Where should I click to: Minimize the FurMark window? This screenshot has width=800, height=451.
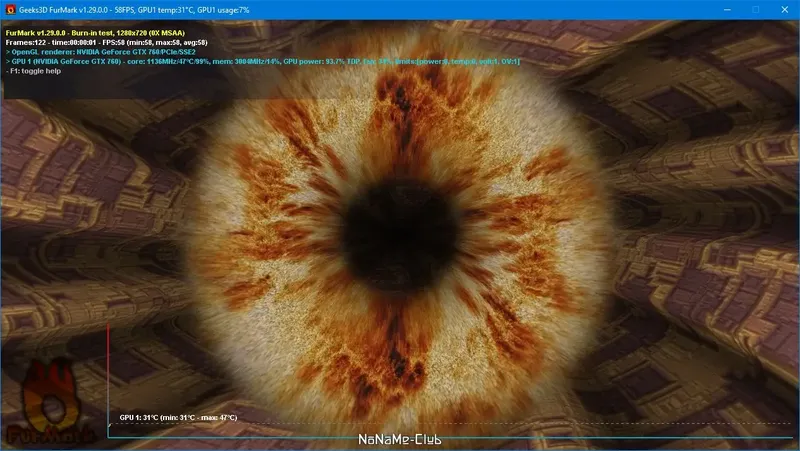[x=727, y=10]
